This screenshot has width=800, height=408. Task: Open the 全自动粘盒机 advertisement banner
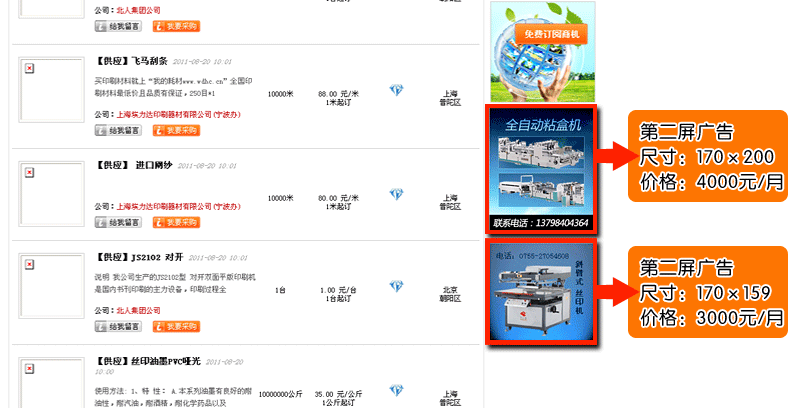(x=541, y=169)
